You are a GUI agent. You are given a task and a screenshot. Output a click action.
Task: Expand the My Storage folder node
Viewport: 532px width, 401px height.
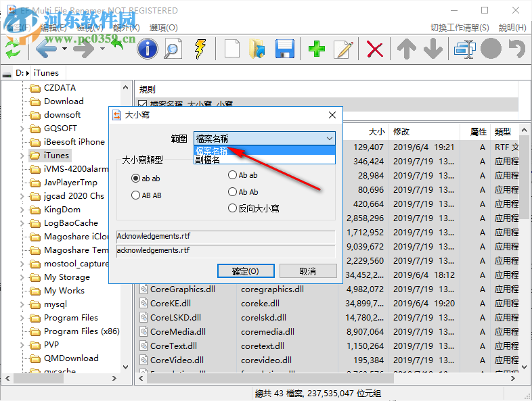click(22, 277)
